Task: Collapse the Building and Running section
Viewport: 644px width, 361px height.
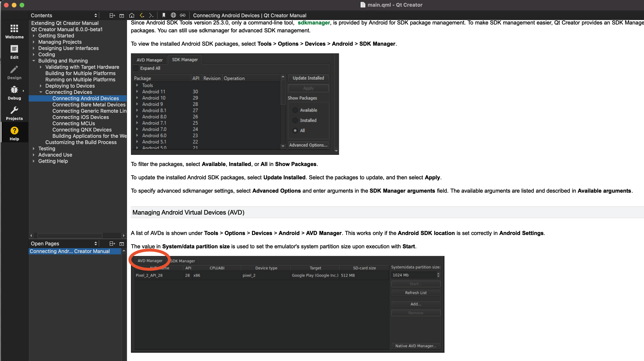Action: [34, 61]
